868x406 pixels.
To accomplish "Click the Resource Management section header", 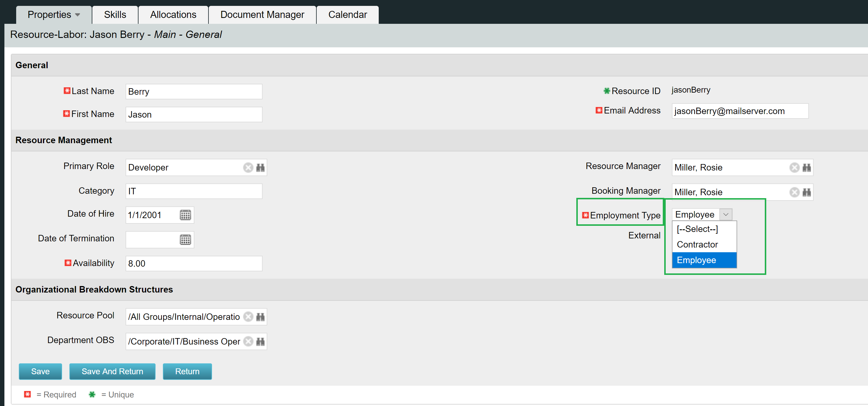I will 64,140.
